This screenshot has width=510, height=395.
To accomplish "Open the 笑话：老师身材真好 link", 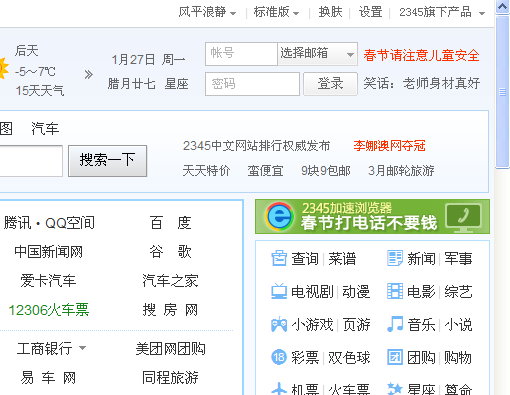I will tap(421, 83).
